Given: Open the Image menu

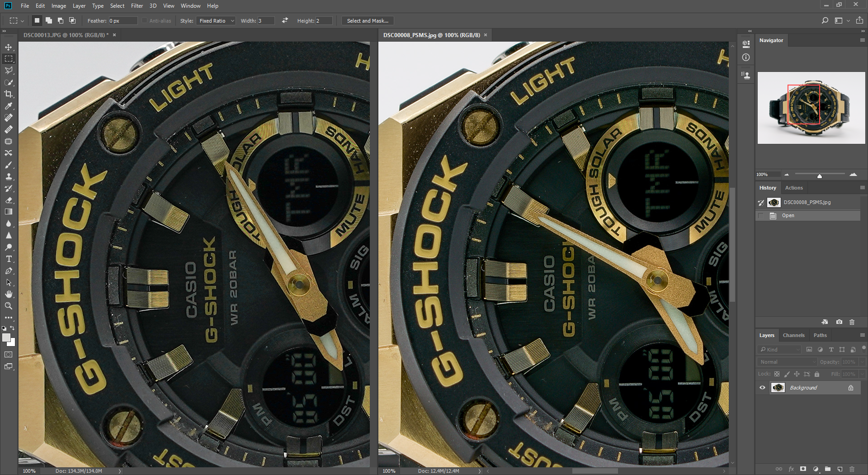Looking at the screenshot, I should point(59,6).
